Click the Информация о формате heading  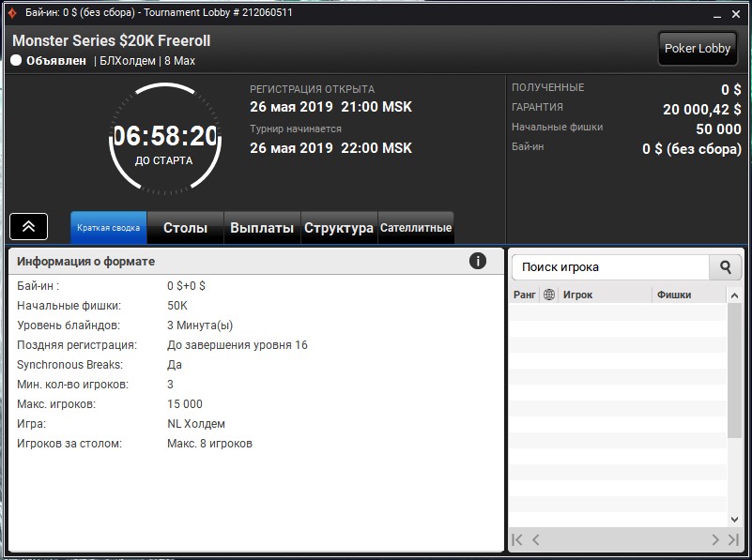pos(85,262)
